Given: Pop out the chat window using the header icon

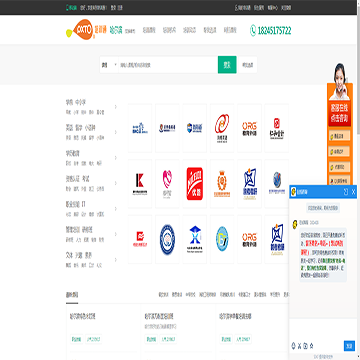Looking at the screenshot, I should coord(346,192).
